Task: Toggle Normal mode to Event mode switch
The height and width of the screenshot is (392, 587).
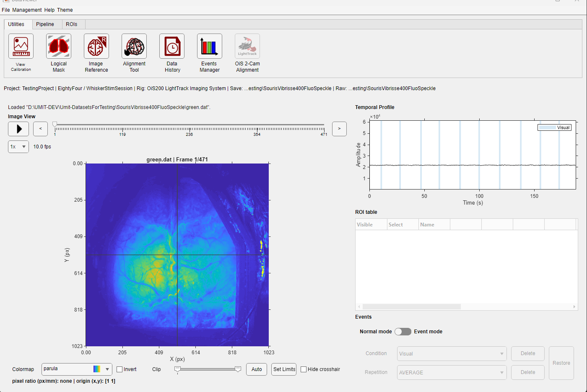Action: click(x=403, y=332)
